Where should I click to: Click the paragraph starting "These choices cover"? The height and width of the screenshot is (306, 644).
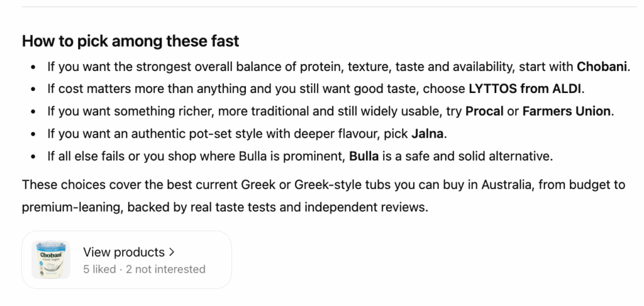(x=252, y=185)
